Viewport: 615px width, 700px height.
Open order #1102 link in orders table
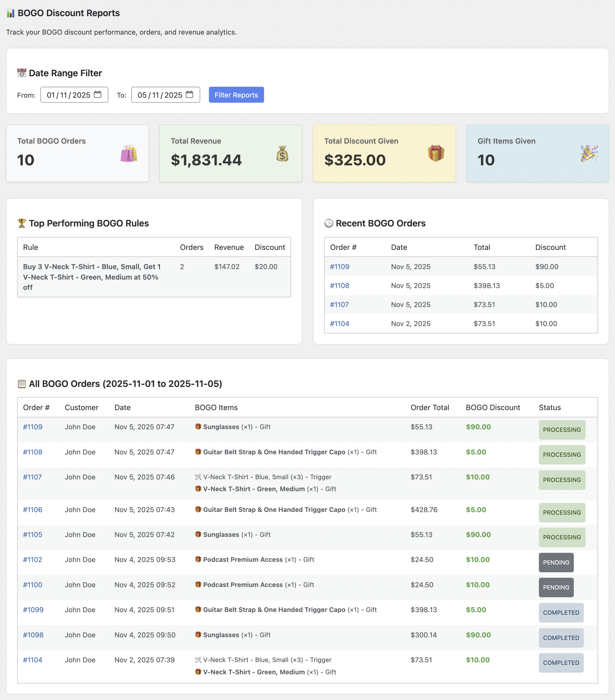point(33,560)
